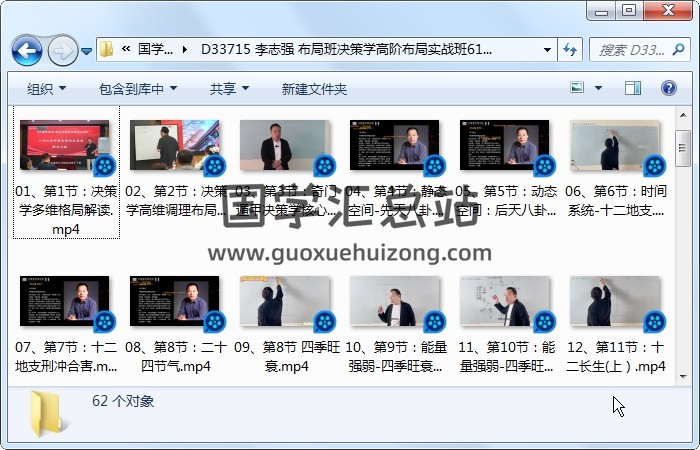Open the 包含到库中 menu
This screenshot has height=450, width=700.
[x=138, y=89]
